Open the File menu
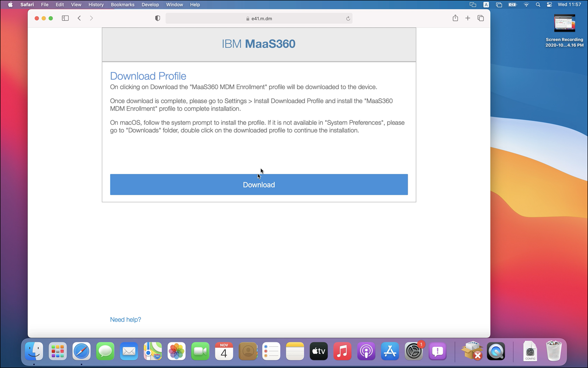This screenshot has width=588, height=368. [44, 5]
